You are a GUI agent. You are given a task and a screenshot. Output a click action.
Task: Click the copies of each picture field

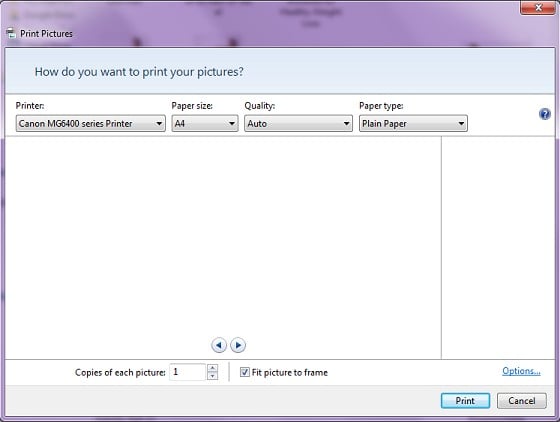(x=188, y=372)
